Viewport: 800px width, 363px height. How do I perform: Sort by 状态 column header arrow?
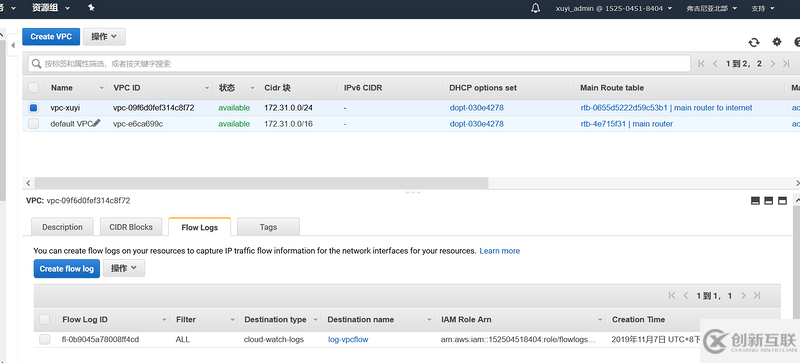[x=252, y=88]
